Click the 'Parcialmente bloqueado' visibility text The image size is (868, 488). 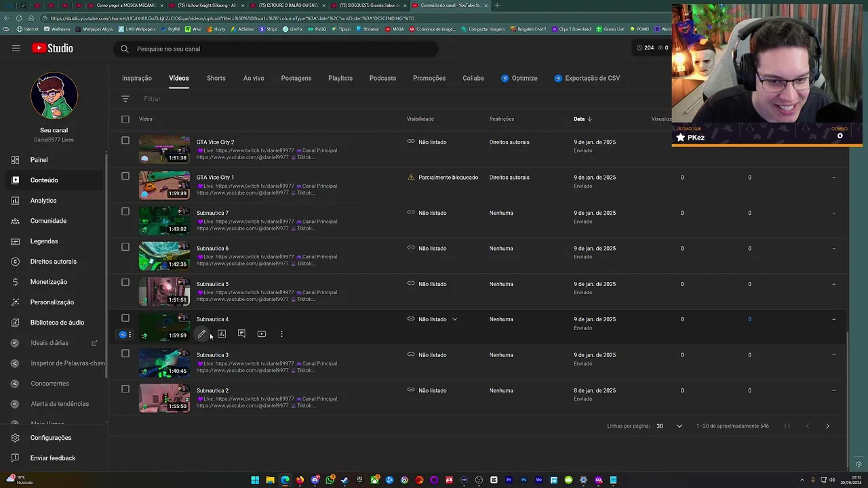(x=448, y=178)
